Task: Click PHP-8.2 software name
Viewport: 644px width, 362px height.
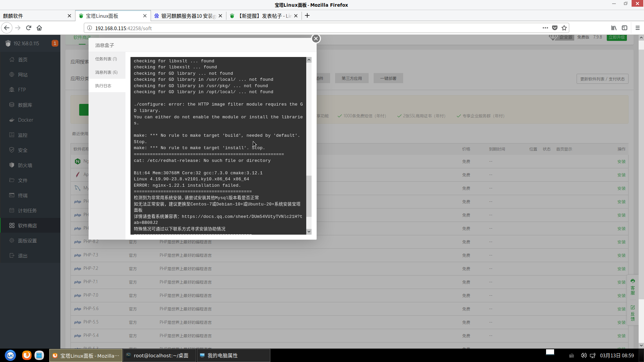Action: pos(91,241)
